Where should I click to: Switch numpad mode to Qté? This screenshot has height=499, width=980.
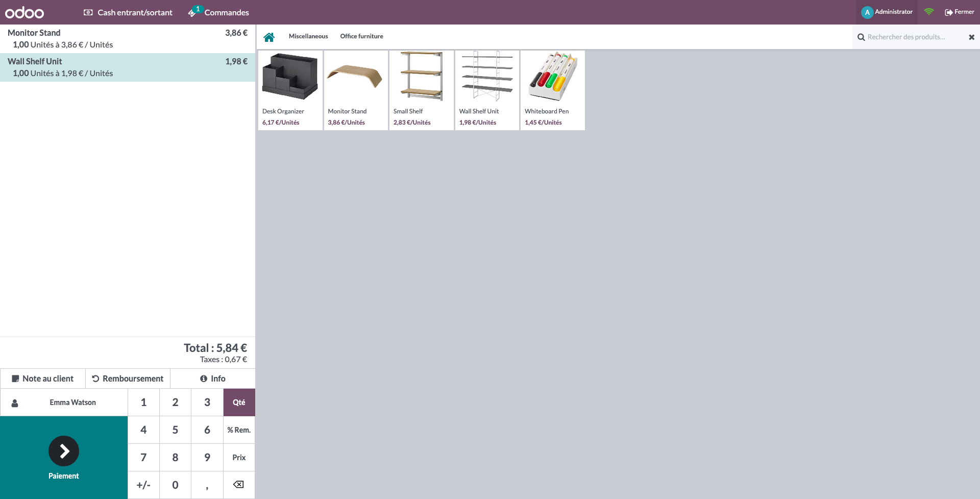click(x=239, y=402)
